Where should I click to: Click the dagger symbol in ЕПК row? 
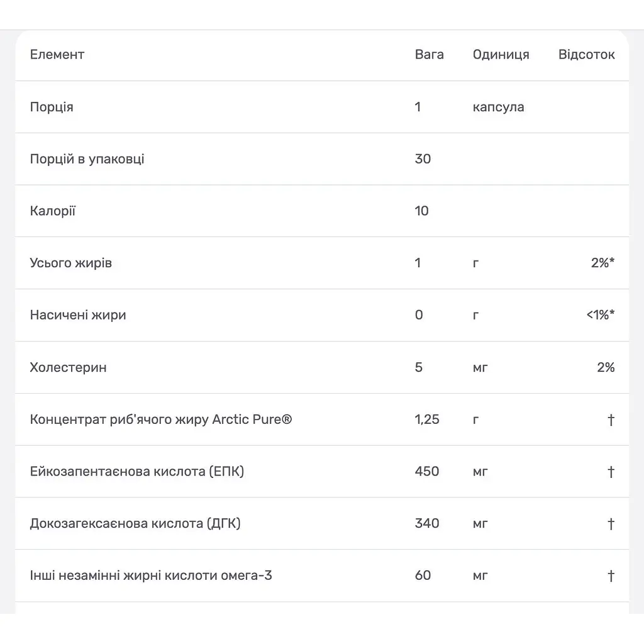click(x=611, y=472)
